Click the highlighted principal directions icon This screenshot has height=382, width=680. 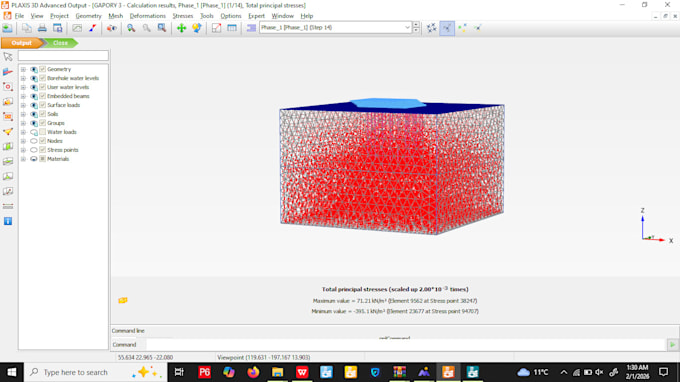pyautogui.click(x=447, y=28)
